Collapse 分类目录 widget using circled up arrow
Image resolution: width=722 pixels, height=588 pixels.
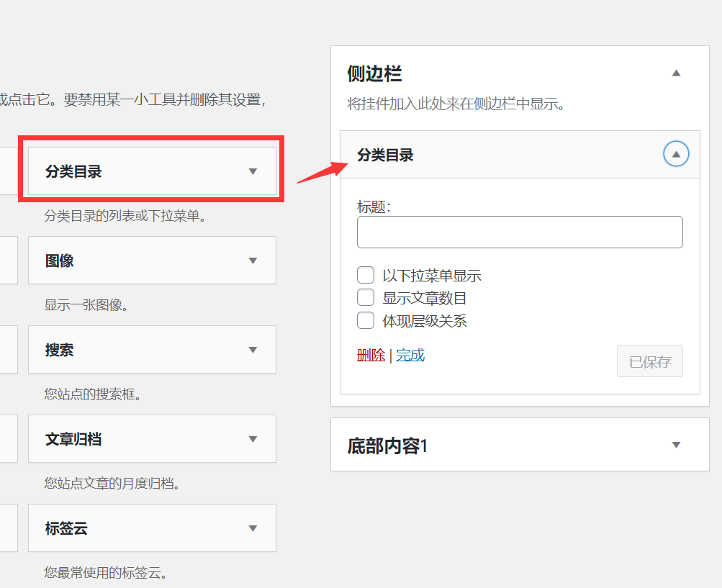pyautogui.click(x=676, y=154)
